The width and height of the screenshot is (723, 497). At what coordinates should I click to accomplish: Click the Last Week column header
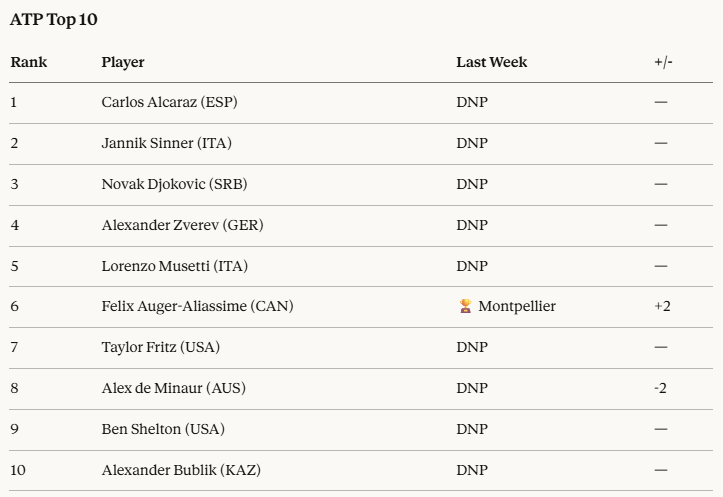[492, 62]
